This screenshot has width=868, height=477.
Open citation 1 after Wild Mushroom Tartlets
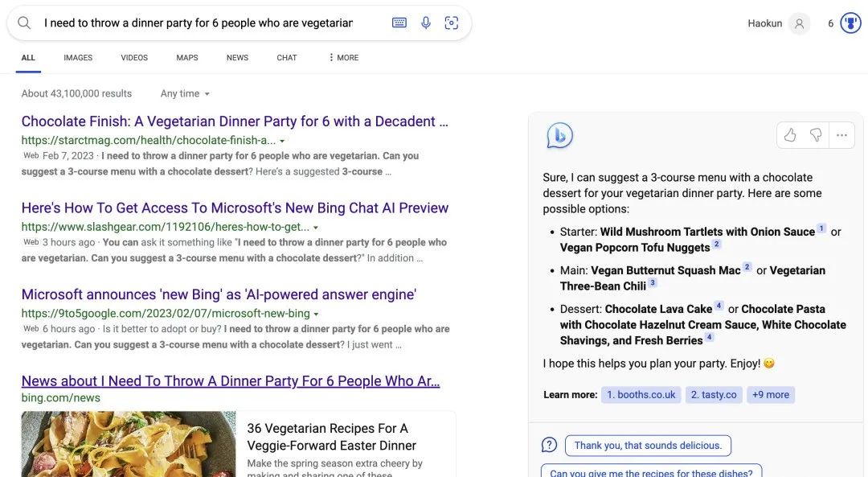coord(821,228)
